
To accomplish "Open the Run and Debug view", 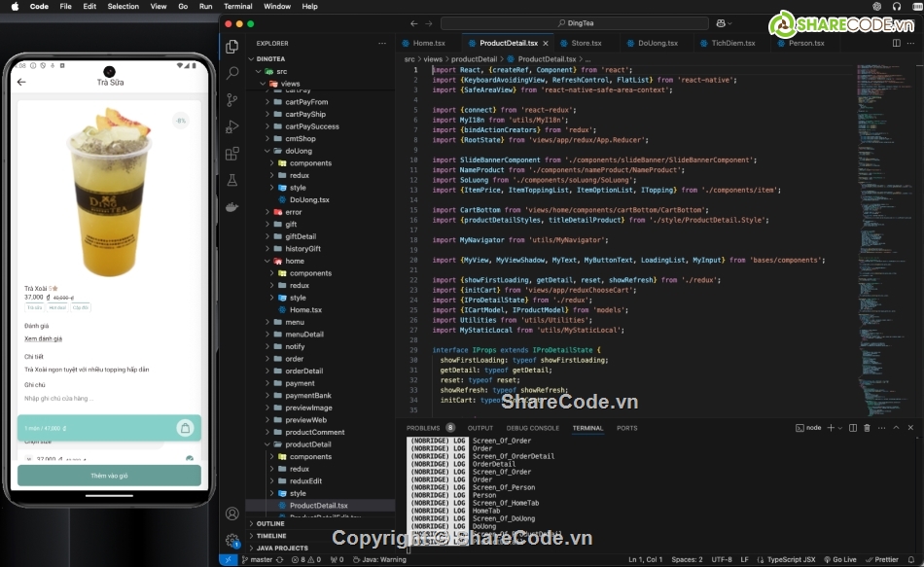I will (232, 126).
